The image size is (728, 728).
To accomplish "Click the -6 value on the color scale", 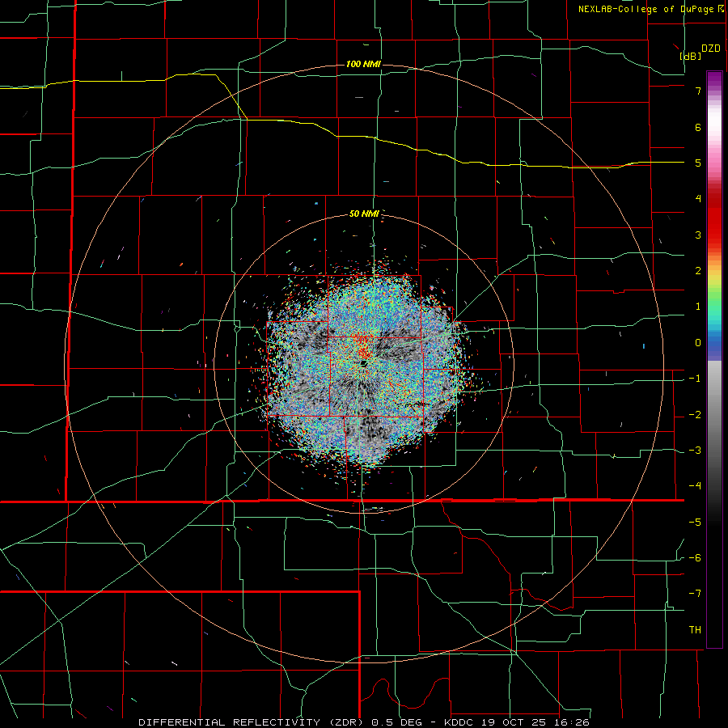I will tap(695, 558).
